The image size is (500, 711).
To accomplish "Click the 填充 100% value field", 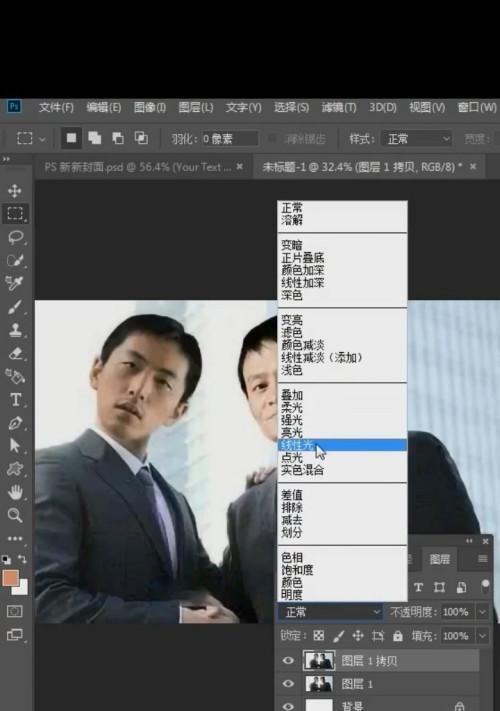I will (457, 636).
